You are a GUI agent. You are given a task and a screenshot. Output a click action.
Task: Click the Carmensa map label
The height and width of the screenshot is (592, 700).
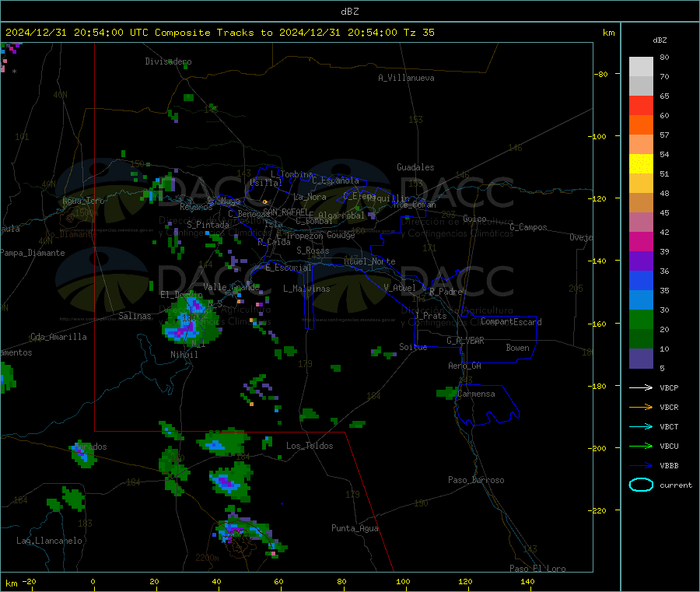pyautogui.click(x=476, y=394)
